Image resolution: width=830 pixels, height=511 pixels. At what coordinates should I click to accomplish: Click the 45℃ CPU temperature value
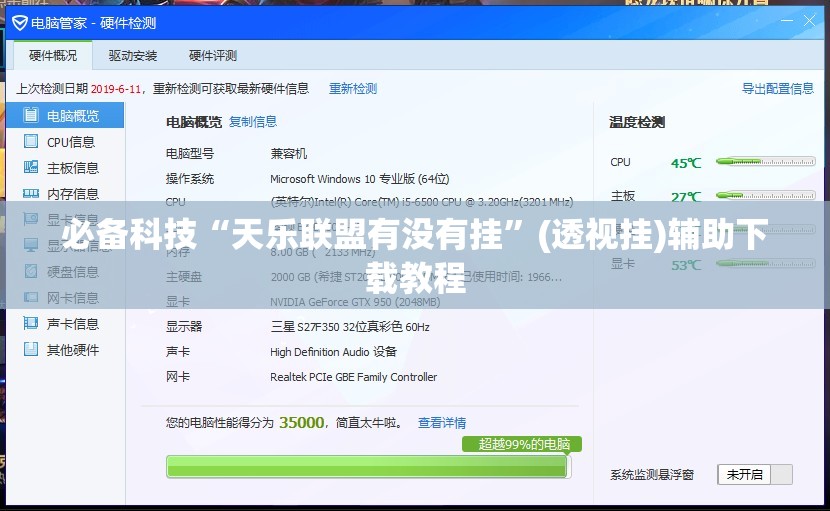[685, 163]
